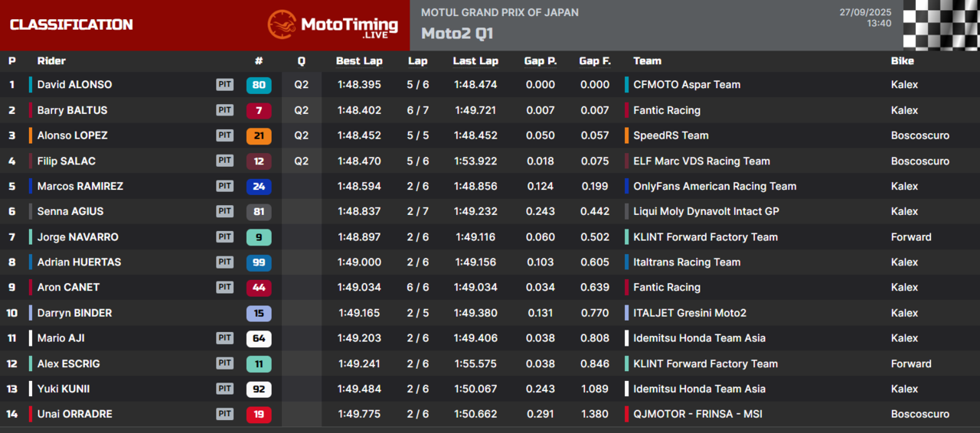
Task: Click gap value 1.380
Action: (595, 414)
